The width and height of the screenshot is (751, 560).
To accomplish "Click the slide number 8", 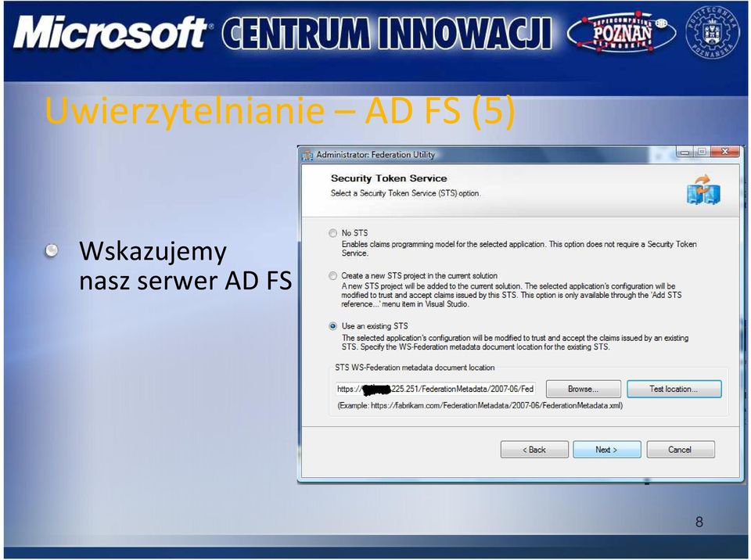I will (699, 522).
